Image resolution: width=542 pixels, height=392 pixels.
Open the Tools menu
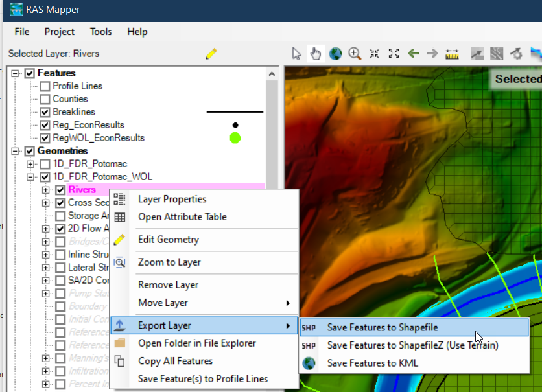pyautogui.click(x=100, y=32)
